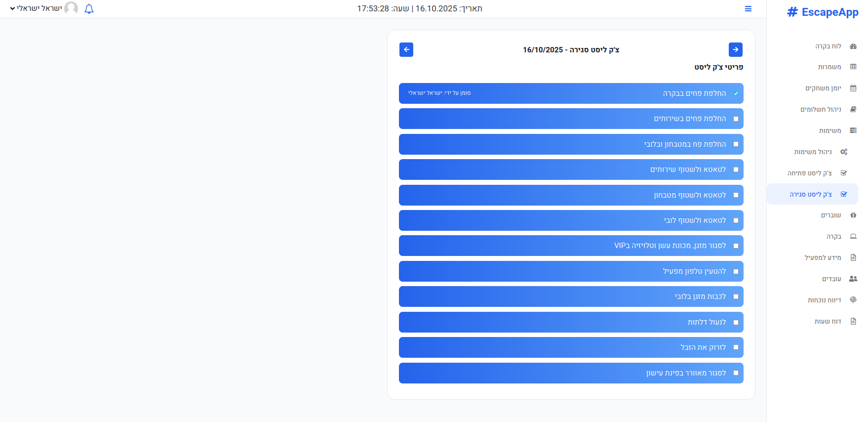Toggle the hamburger sidebar menu icon

(748, 9)
